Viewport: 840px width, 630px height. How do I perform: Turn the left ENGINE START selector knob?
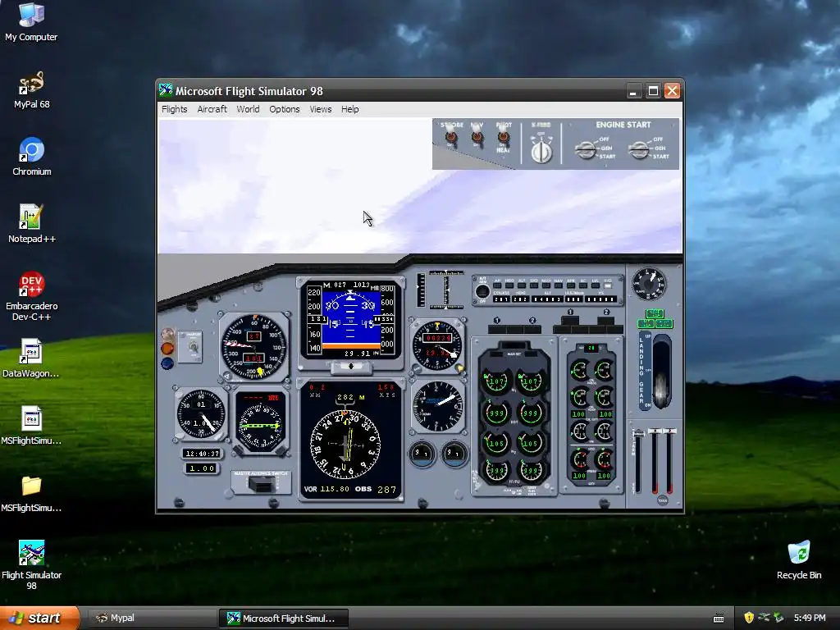[586, 150]
